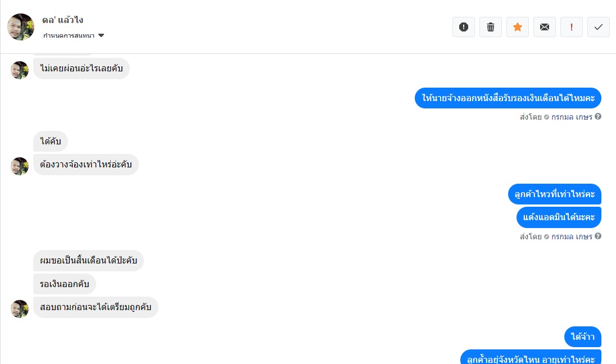
Task: Click avatar beside ไม่เคยผ่อนอะไรเลยคับ message
Action: pyautogui.click(x=20, y=70)
